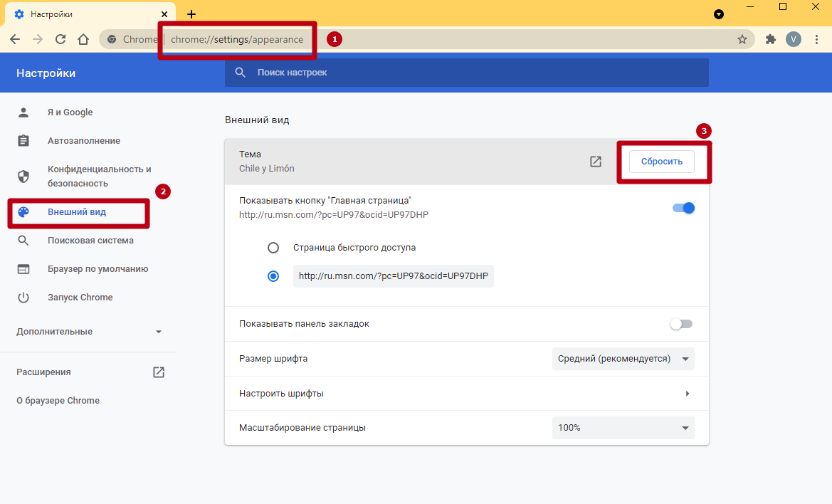This screenshot has width=832, height=504.
Task: Turn off Show Home button toggle
Action: pyautogui.click(x=683, y=208)
